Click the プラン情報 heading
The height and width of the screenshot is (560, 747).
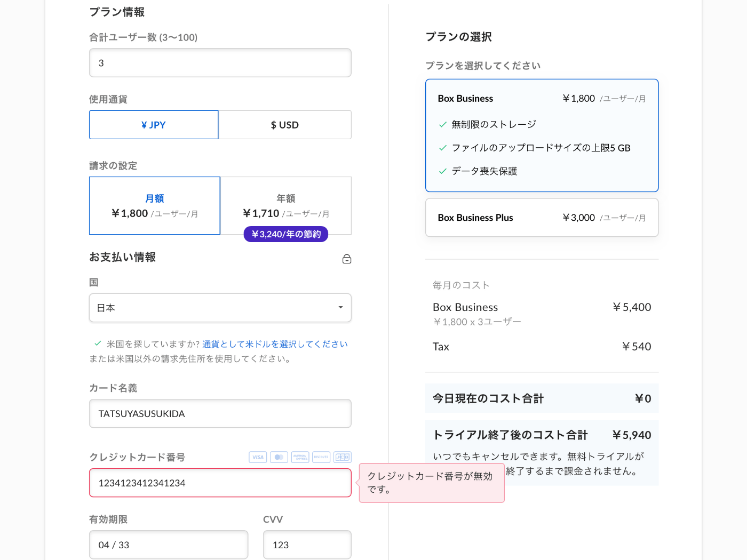point(117,12)
